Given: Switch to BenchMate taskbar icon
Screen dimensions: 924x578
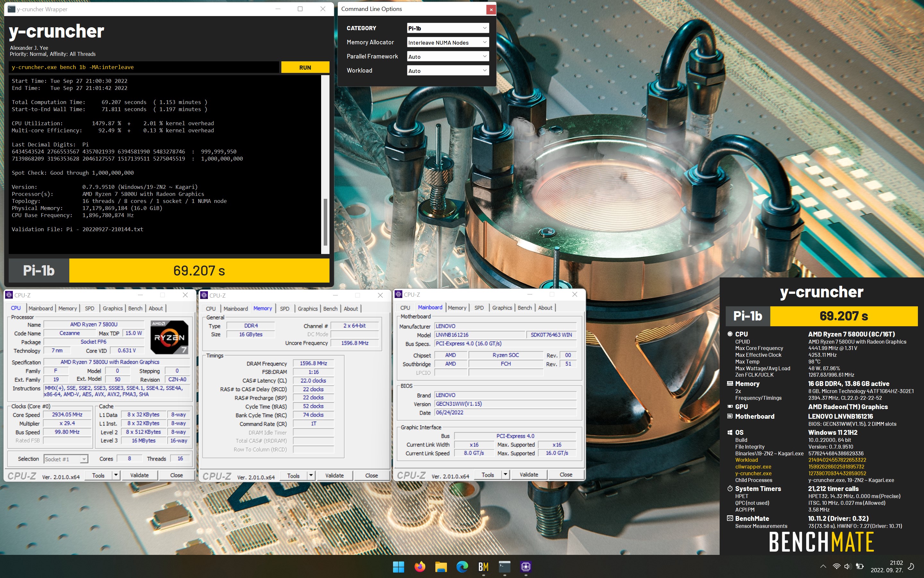Looking at the screenshot, I should pyautogui.click(x=483, y=566).
